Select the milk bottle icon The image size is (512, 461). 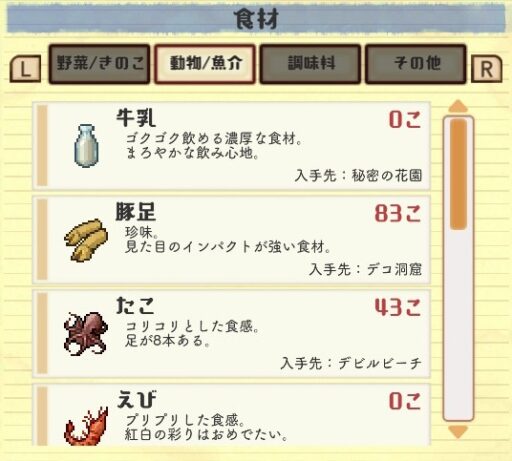coord(86,146)
